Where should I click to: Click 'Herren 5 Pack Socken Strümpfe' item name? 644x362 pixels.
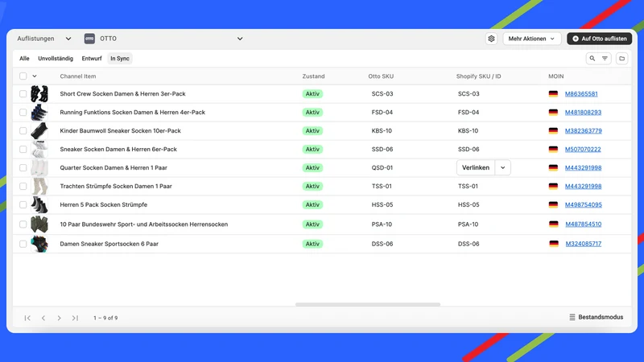104,205
